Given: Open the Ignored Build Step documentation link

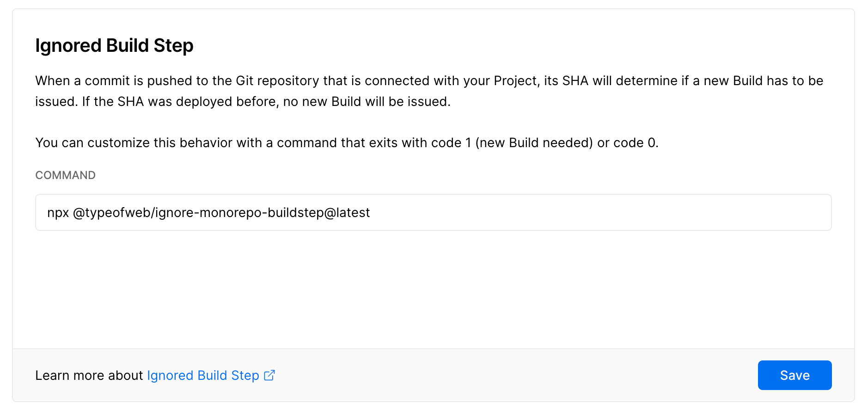Looking at the screenshot, I should click(203, 375).
